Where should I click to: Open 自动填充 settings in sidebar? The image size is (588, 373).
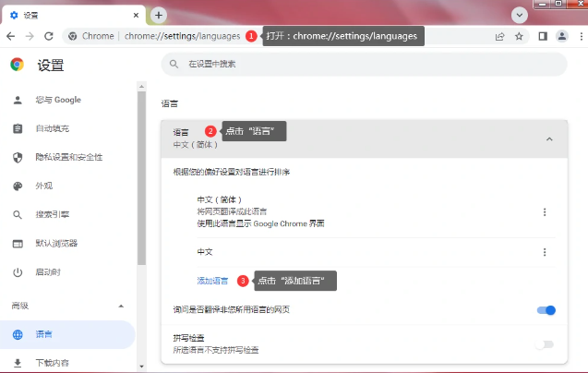tap(52, 128)
